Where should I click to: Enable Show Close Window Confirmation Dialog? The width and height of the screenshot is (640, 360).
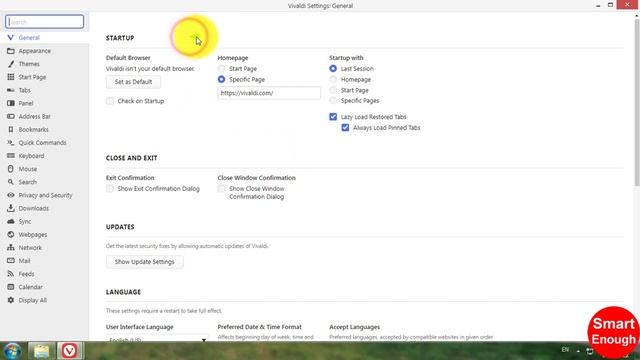click(x=221, y=188)
